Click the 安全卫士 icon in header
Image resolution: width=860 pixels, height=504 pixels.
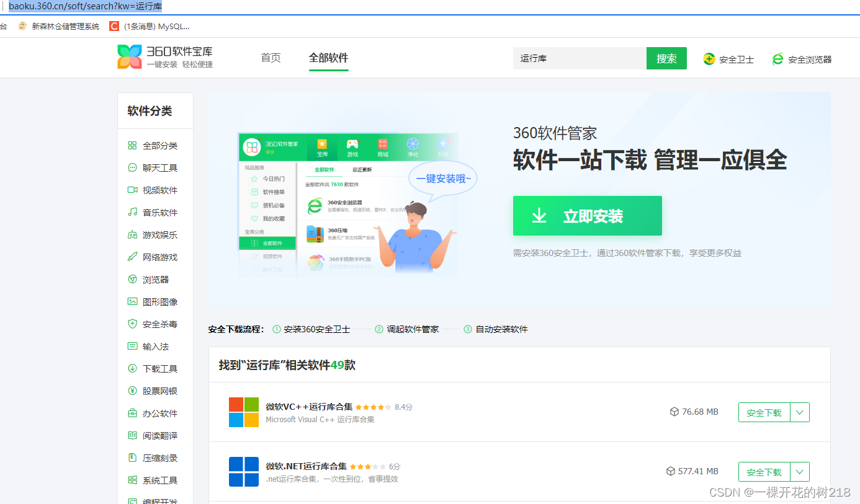[709, 59]
